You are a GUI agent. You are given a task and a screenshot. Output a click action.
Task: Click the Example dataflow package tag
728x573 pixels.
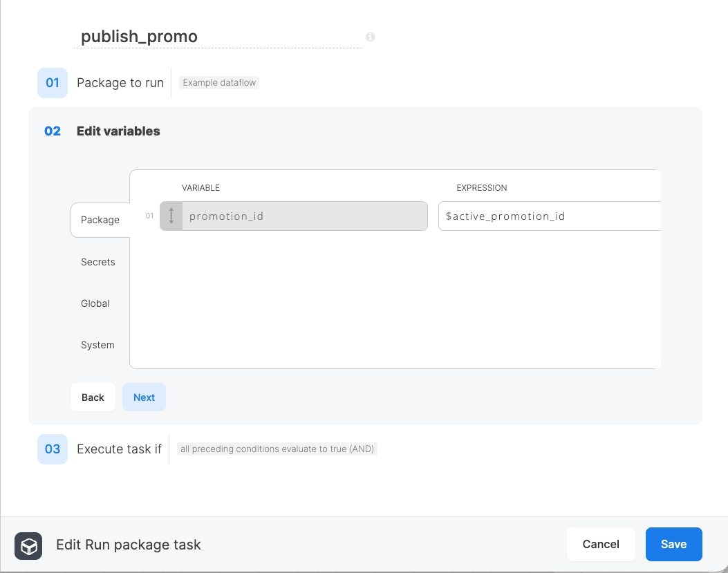219,83
